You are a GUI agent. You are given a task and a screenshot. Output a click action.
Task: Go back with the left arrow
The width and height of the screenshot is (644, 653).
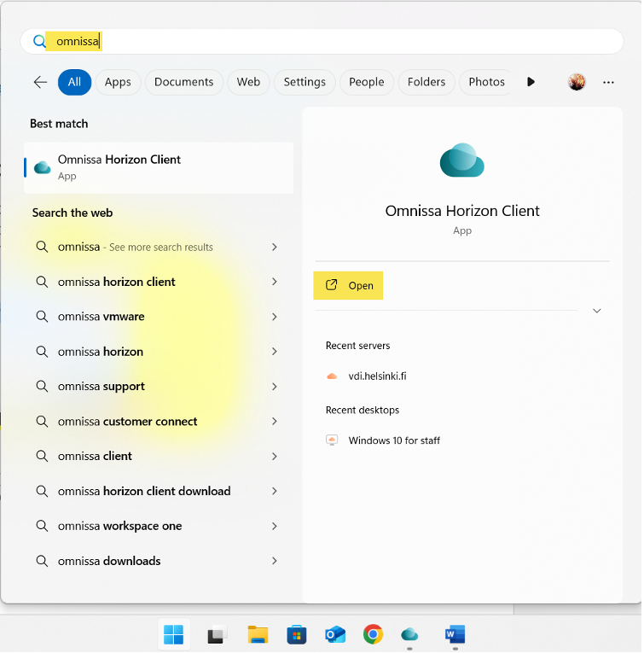[40, 82]
